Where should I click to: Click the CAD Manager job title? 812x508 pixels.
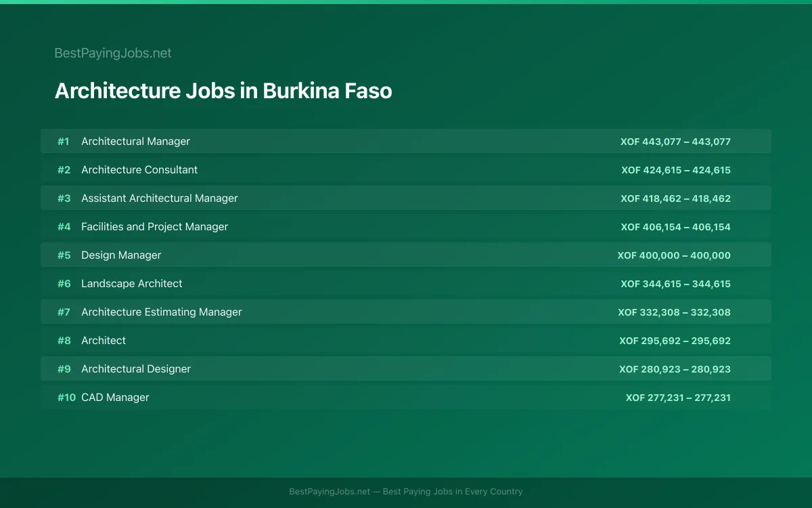115,397
